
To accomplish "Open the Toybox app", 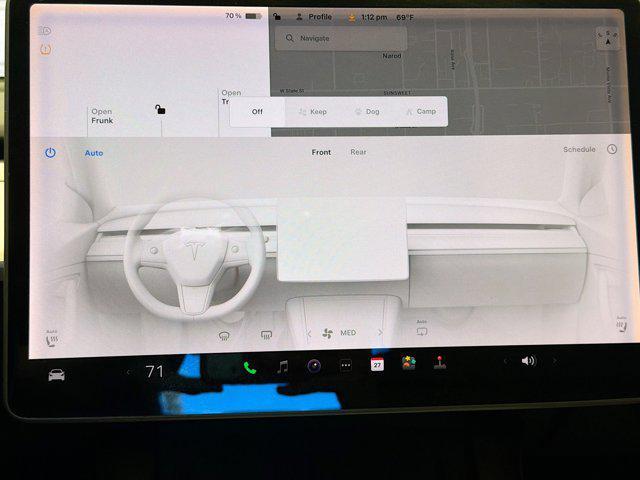I will click(409, 362).
